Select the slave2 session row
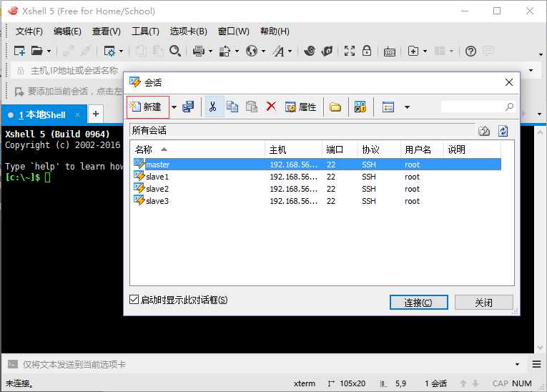Viewport: 547px width, 392px height. coord(317,189)
